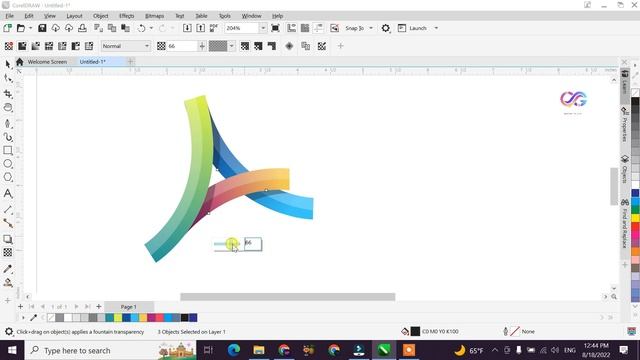This screenshot has width=640, height=360.
Task: Click the Export icon
Action: 200,28
